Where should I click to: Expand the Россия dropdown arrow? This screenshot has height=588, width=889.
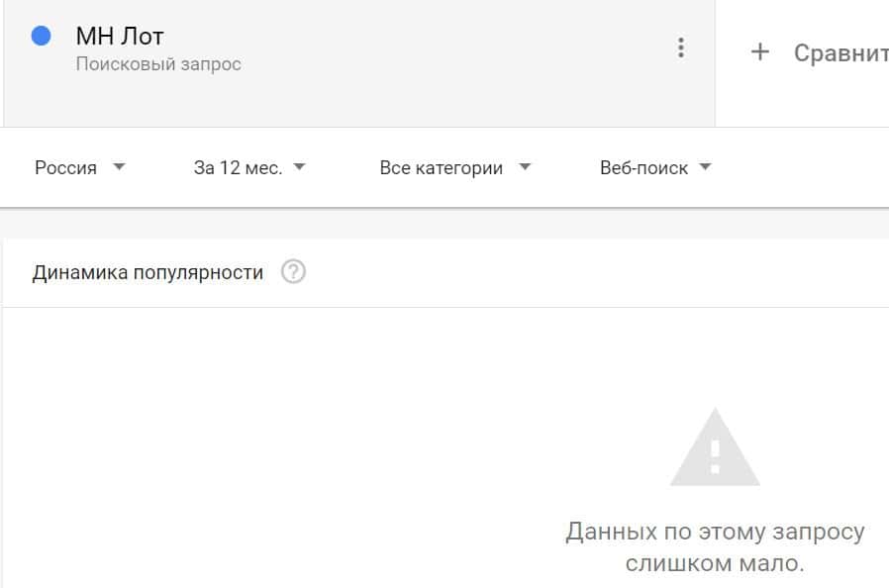coord(119,166)
